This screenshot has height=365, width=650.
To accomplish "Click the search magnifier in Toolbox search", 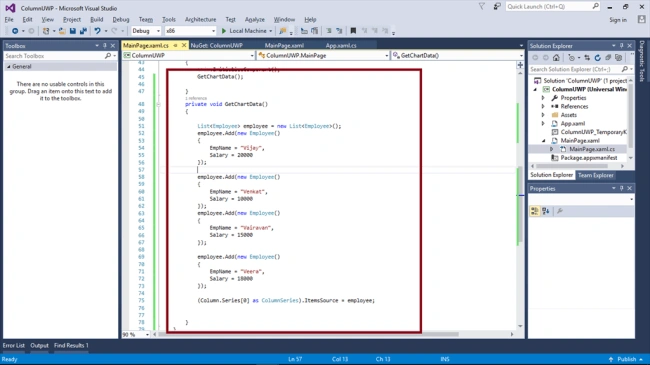I will tap(108, 56).
